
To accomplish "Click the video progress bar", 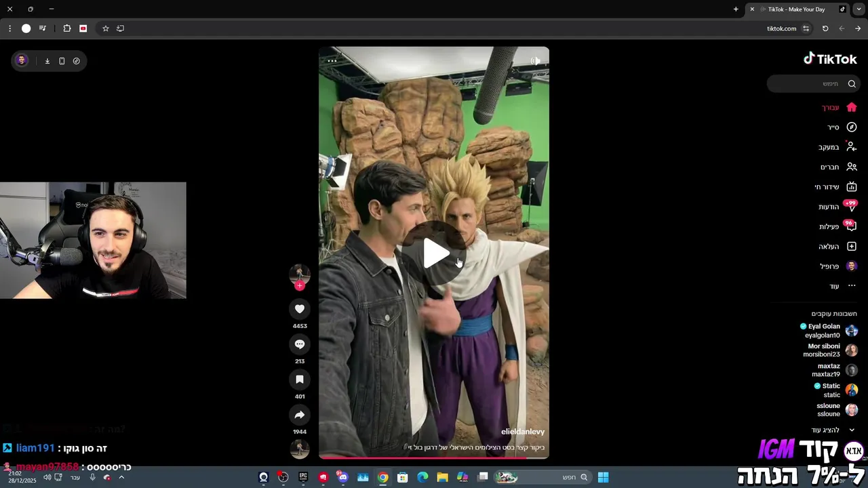I will click(x=434, y=457).
